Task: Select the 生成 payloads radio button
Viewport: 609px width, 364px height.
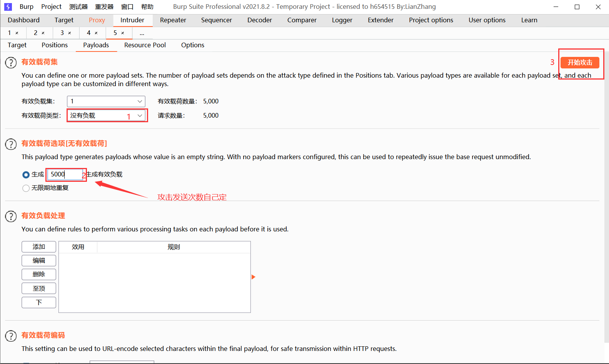Action: pyautogui.click(x=26, y=175)
